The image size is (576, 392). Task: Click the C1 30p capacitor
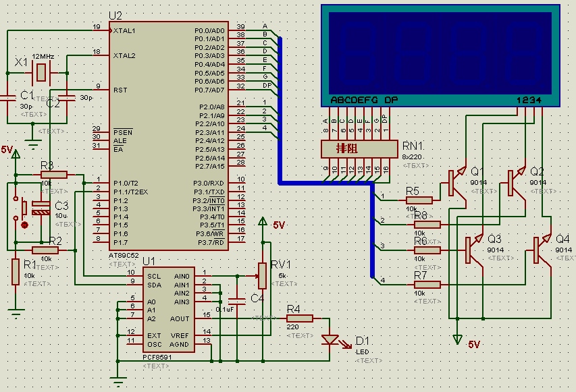click(8, 98)
